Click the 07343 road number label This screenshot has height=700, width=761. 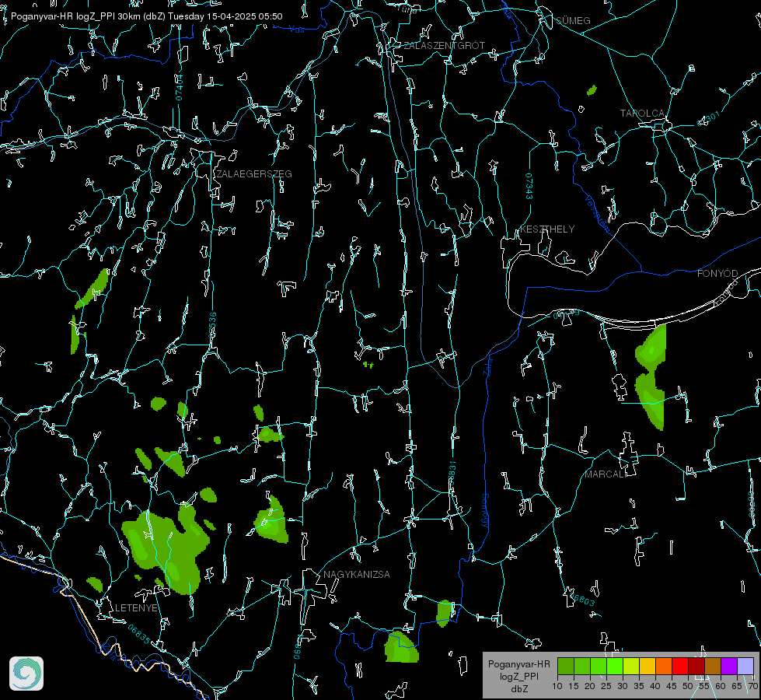[529, 187]
